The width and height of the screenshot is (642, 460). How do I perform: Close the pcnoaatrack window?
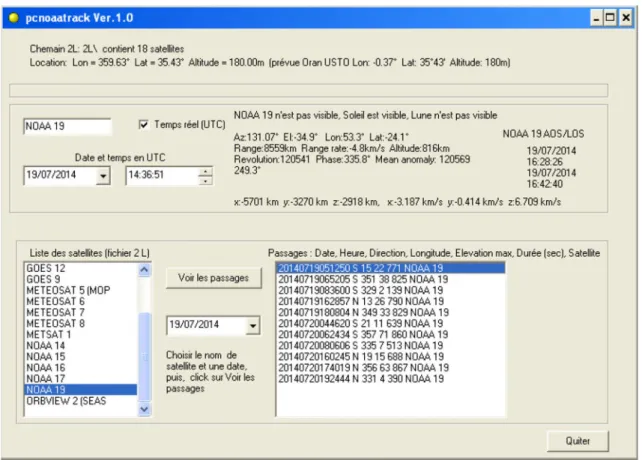coord(626,18)
